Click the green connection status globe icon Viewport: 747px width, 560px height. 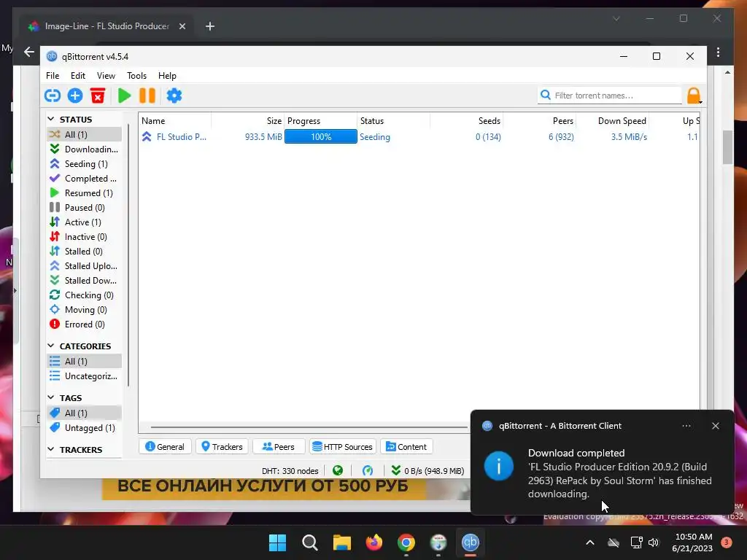[338, 471]
